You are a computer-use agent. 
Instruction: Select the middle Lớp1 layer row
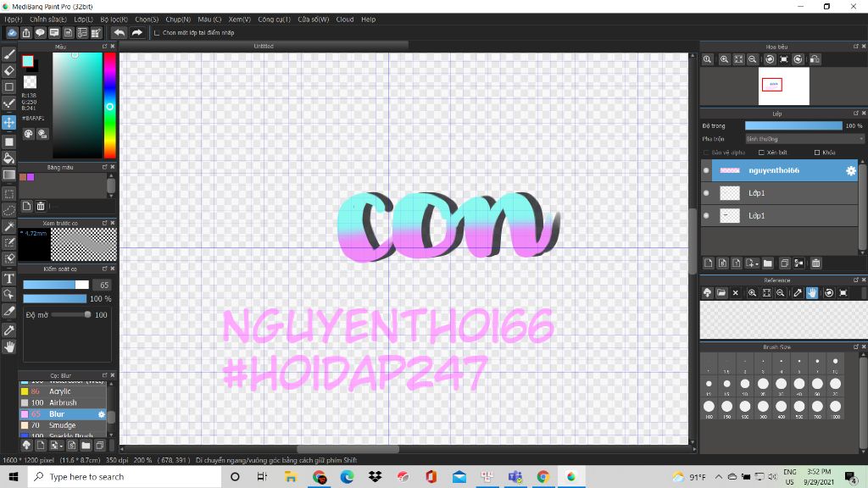780,193
